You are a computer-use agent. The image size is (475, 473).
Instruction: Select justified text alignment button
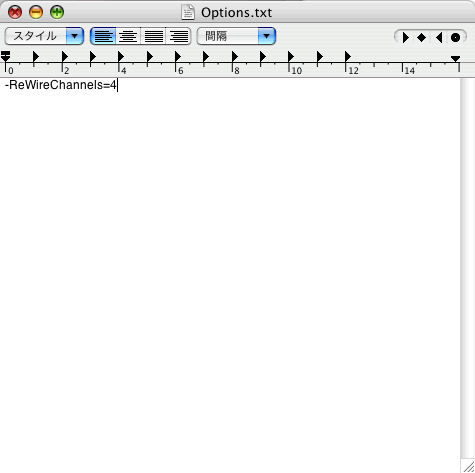coord(153,36)
